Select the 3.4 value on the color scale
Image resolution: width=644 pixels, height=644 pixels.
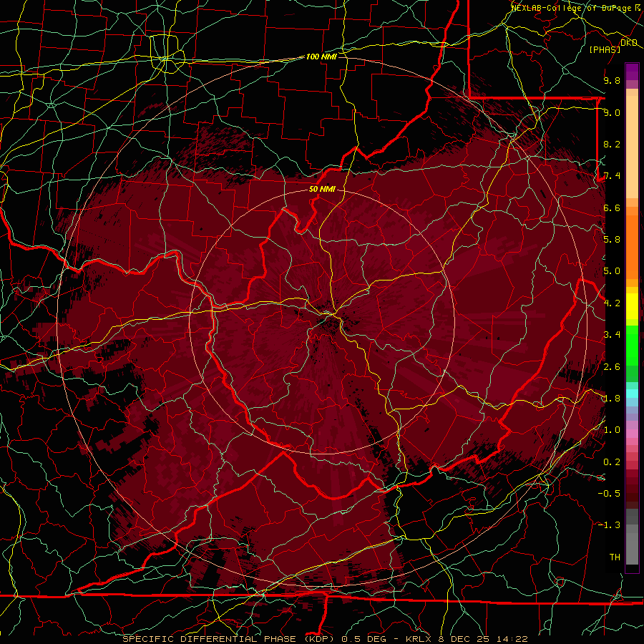coord(612,335)
